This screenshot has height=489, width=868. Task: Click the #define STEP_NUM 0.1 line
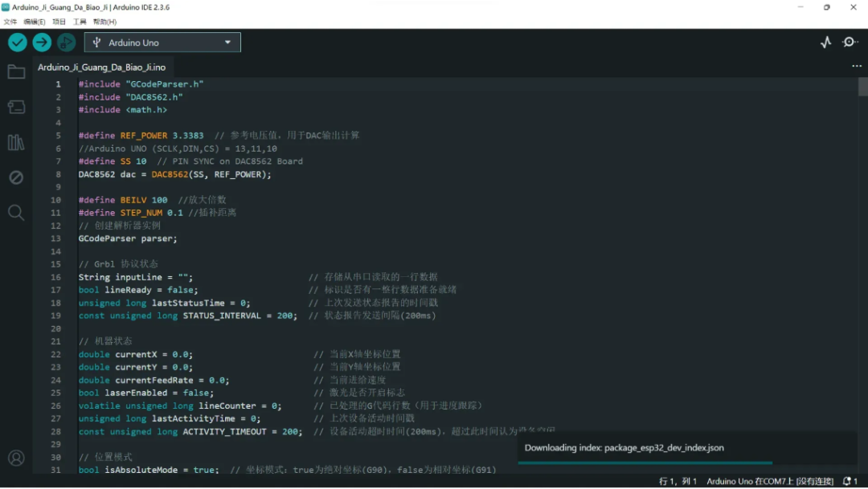(130, 213)
